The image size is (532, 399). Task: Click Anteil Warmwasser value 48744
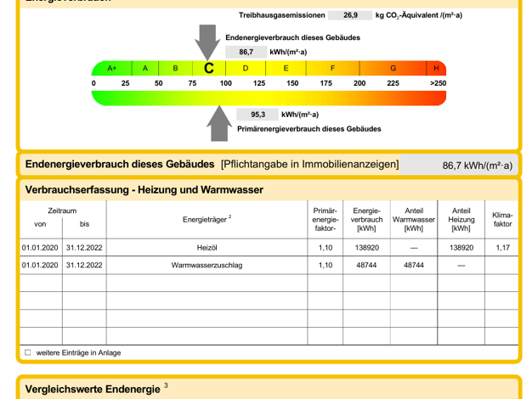414,265
